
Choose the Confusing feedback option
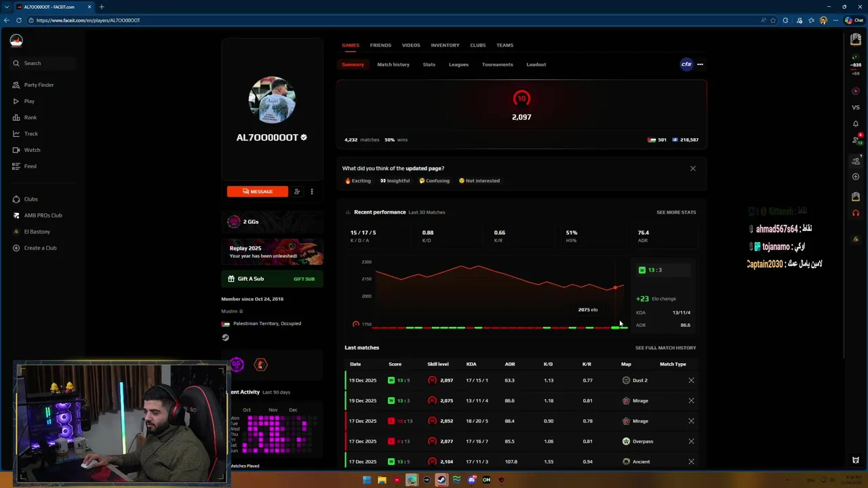pyautogui.click(x=435, y=181)
